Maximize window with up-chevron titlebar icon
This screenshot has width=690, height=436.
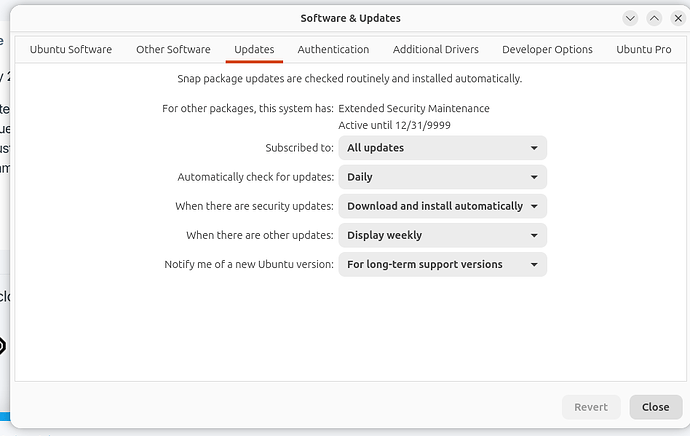click(654, 18)
